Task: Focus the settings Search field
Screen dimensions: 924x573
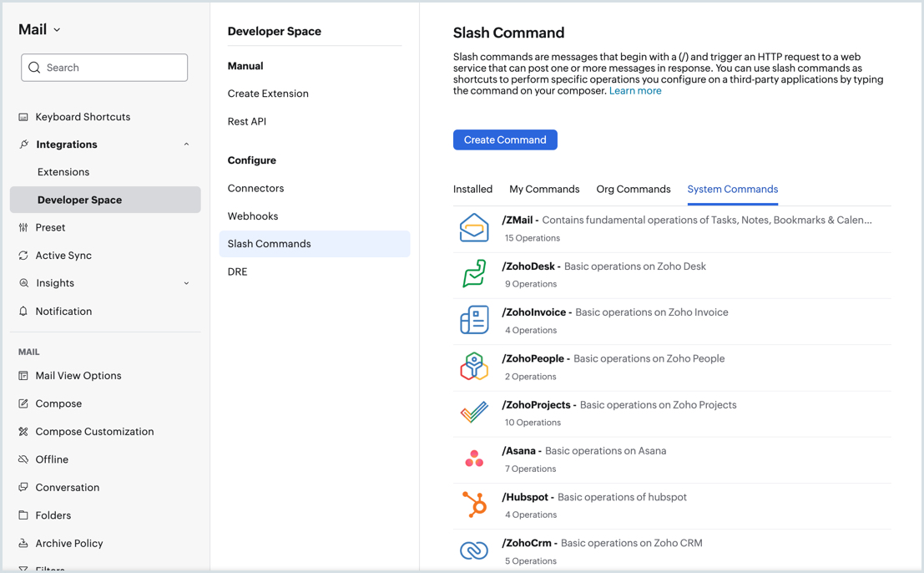Action: point(104,68)
